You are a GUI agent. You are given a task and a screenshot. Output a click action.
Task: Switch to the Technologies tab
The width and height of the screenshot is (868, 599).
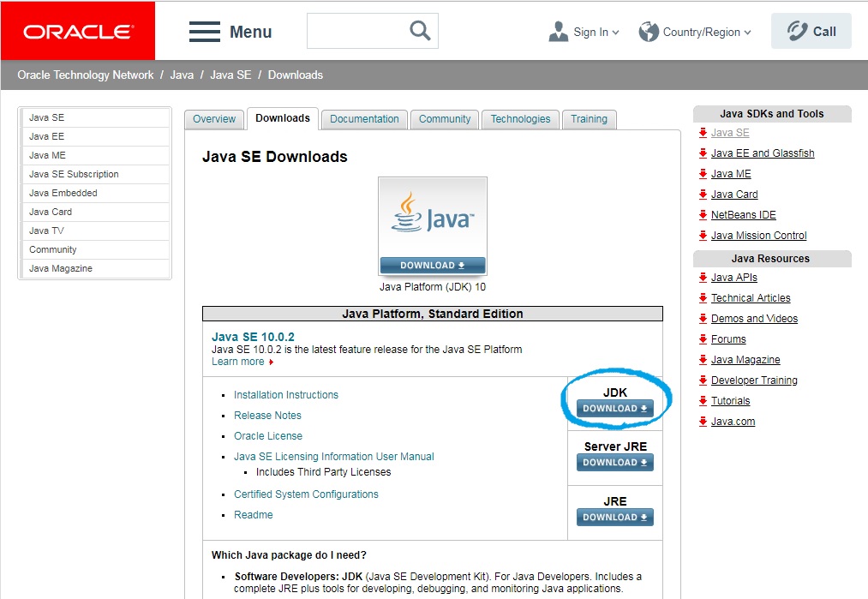[x=520, y=119]
